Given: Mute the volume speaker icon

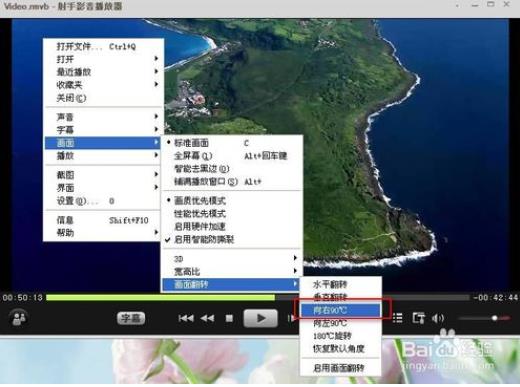Looking at the screenshot, I should click(437, 318).
